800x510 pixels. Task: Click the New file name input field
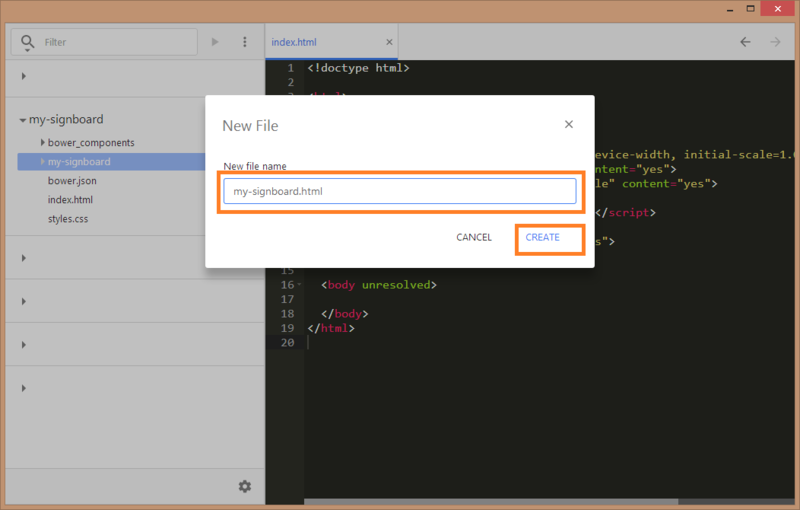[400, 191]
